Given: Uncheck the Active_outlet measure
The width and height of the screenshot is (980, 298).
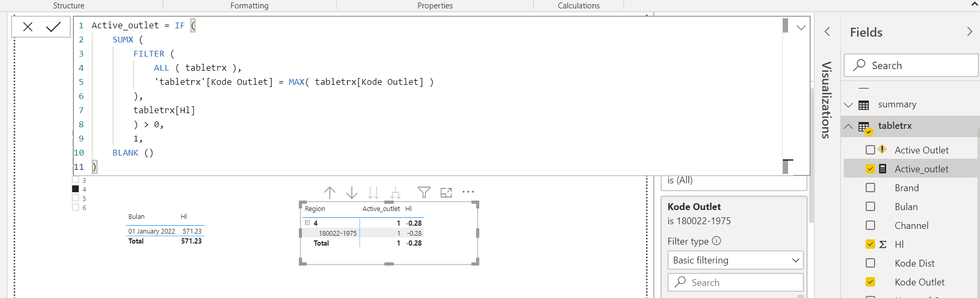Looking at the screenshot, I should tap(870, 169).
